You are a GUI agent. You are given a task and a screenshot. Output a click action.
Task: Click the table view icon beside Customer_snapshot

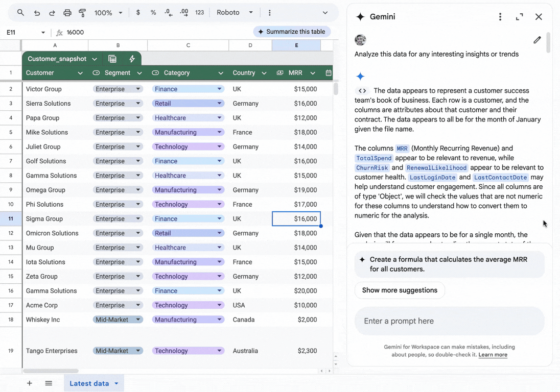pyautogui.click(x=112, y=59)
